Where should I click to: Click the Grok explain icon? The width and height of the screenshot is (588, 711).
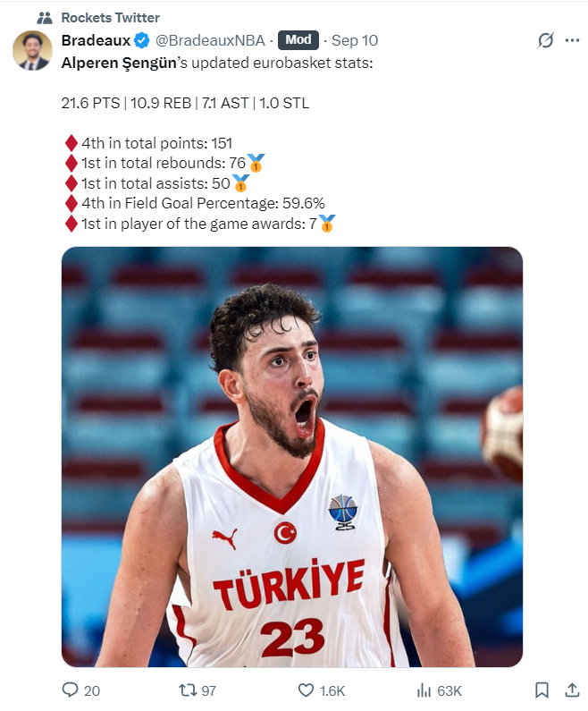pos(545,40)
